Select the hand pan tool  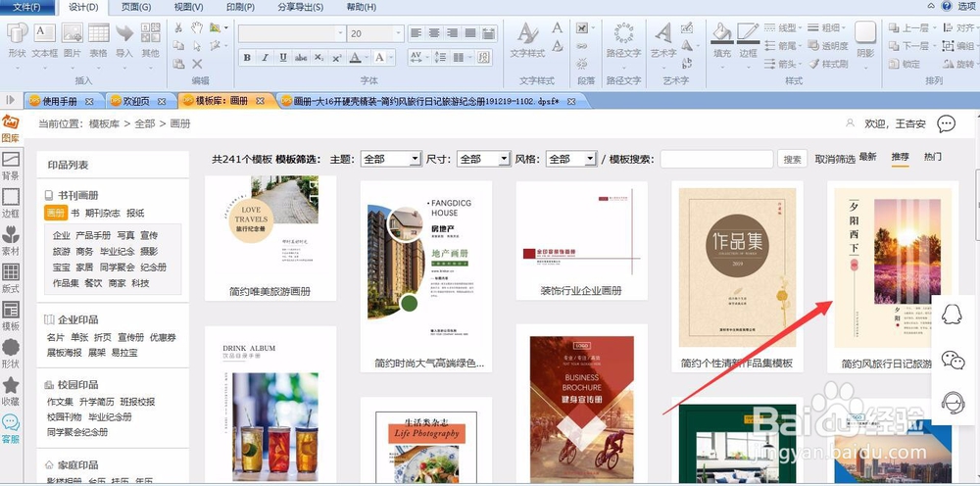pyautogui.click(x=197, y=28)
